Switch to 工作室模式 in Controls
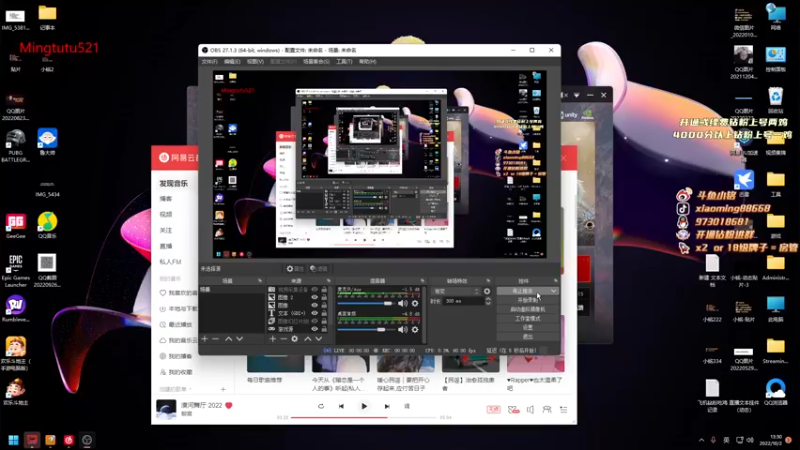This screenshot has height=450, width=800. coord(528,318)
